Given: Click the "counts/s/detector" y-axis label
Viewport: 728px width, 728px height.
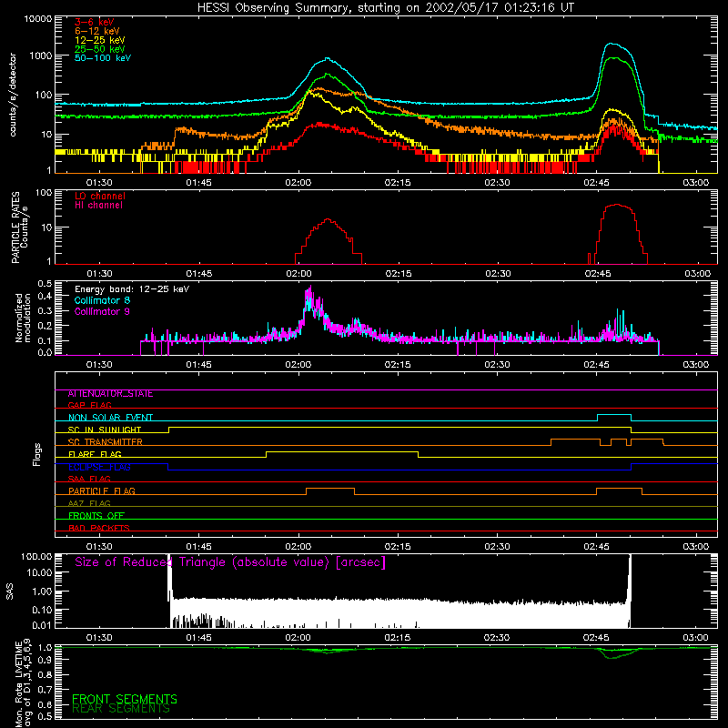Looking at the screenshot, I should tap(13, 95).
